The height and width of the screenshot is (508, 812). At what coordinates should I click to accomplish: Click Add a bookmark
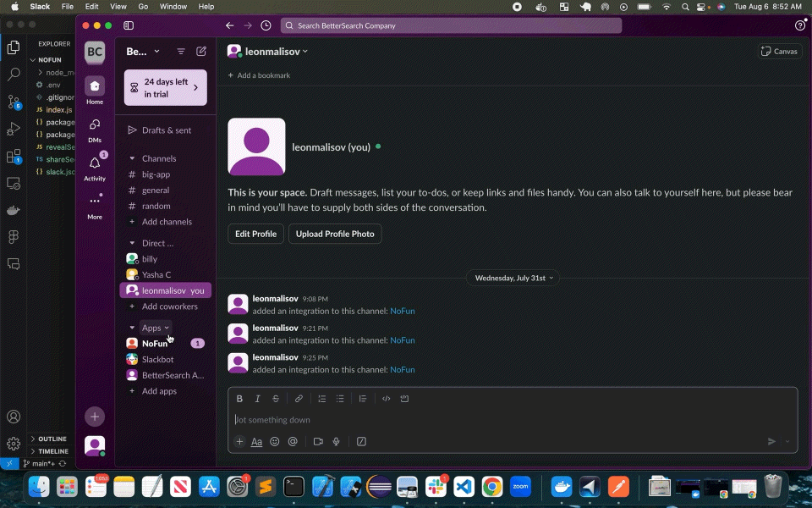[259, 75]
